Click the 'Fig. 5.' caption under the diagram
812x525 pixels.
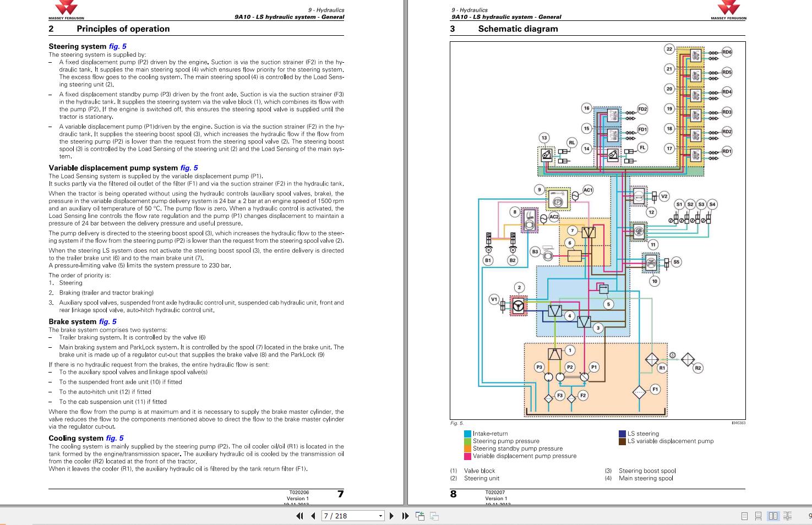(x=457, y=423)
